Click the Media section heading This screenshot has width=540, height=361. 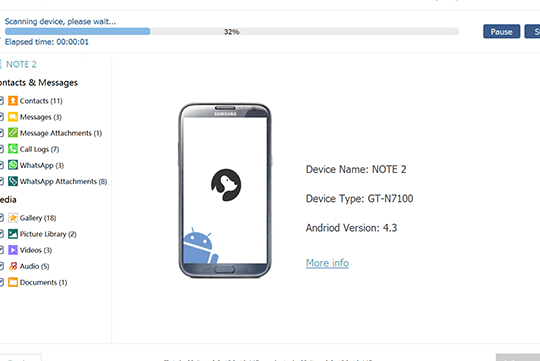tap(8, 200)
